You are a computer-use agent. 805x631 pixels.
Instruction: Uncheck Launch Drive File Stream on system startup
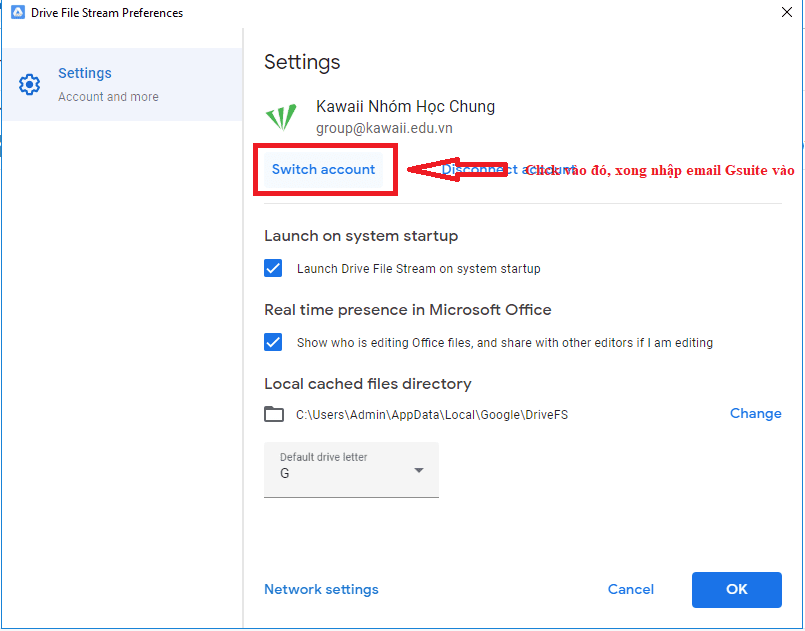click(x=273, y=268)
